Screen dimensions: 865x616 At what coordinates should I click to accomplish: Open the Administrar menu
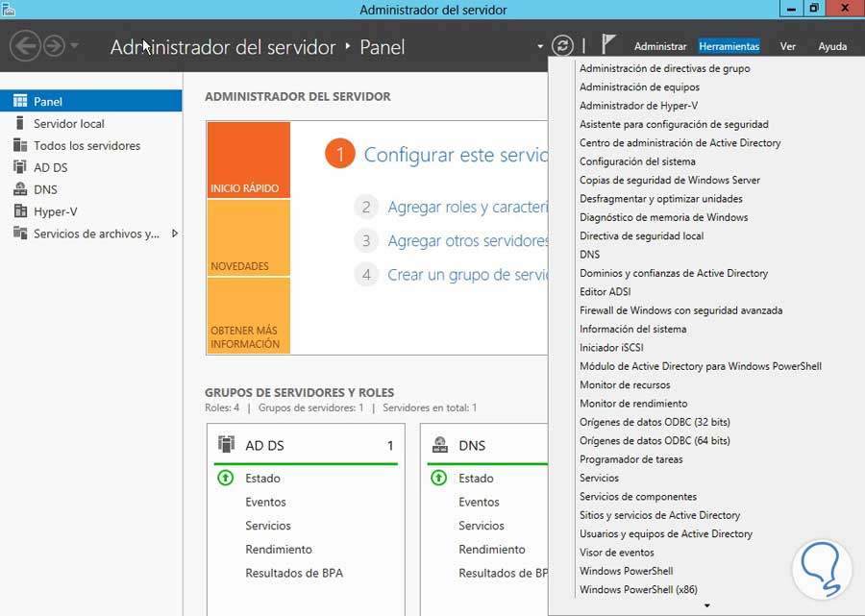[660, 47]
